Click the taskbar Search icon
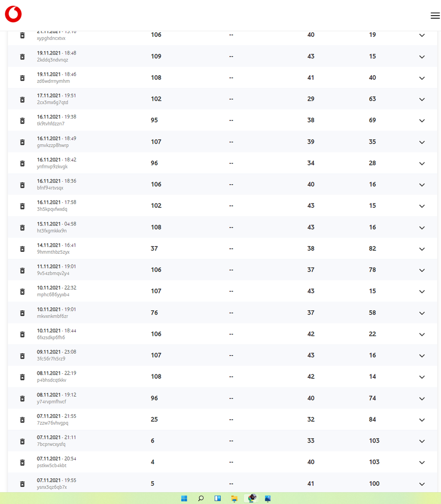The image size is (441, 504). click(201, 498)
